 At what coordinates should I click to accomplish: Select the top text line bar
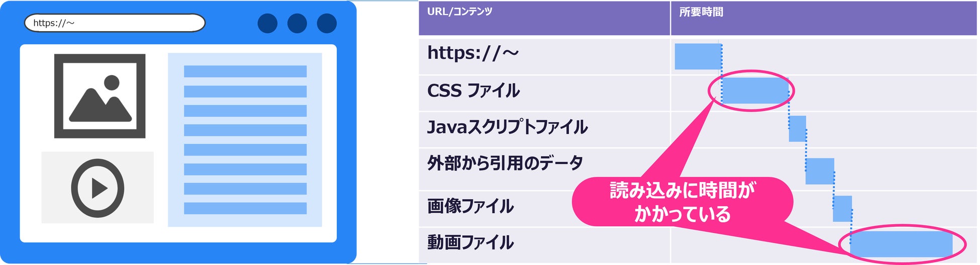(245, 71)
